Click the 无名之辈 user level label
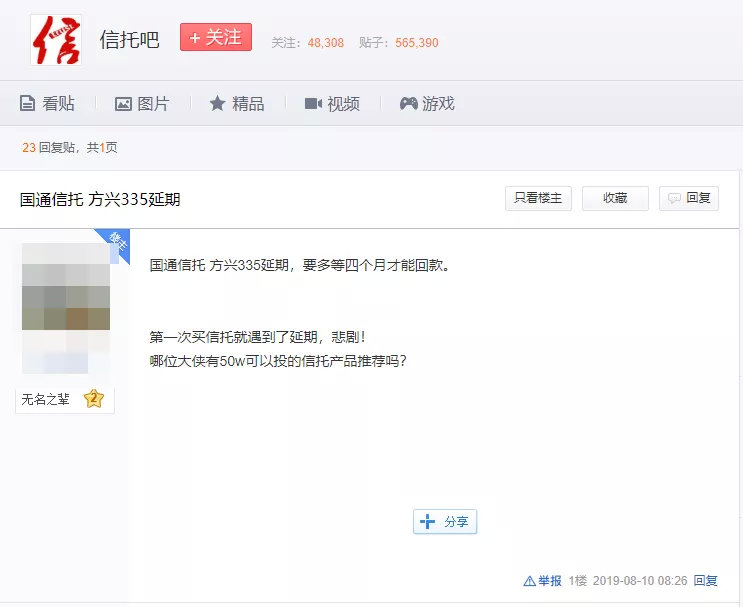The image size is (743, 607). pos(45,399)
